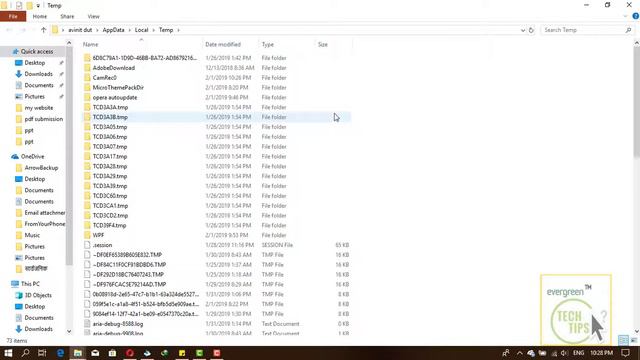The width and height of the screenshot is (640, 360).
Task: Open Microsoft Store from taskbar
Action: [112, 353]
